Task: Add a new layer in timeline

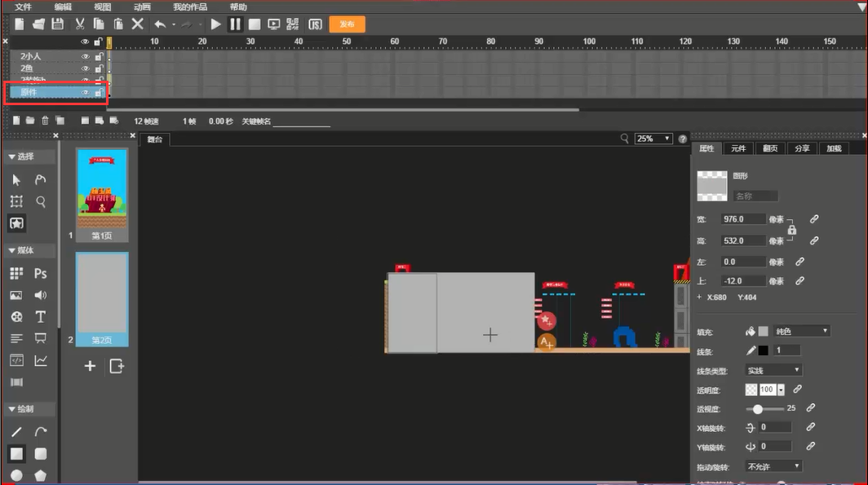Action: pyautogui.click(x=16, y=121)
